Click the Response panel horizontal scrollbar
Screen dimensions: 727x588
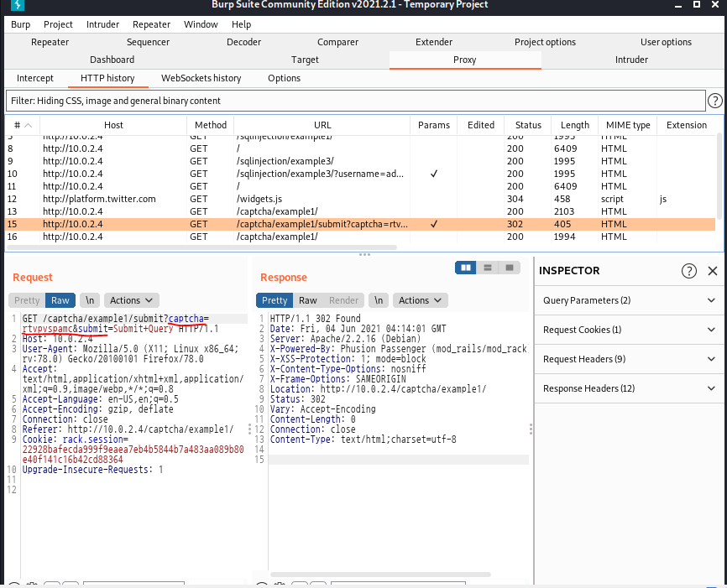(380, 575)
